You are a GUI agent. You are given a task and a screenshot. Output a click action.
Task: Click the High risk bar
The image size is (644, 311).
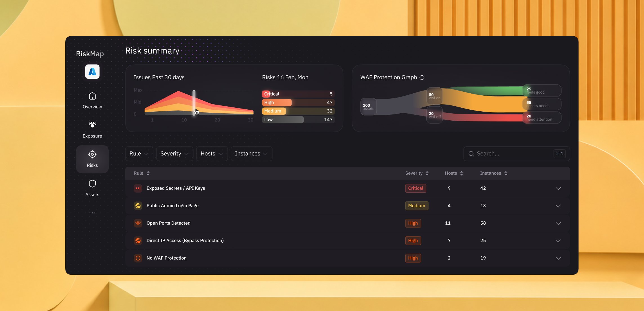click(x=298, y=102)
